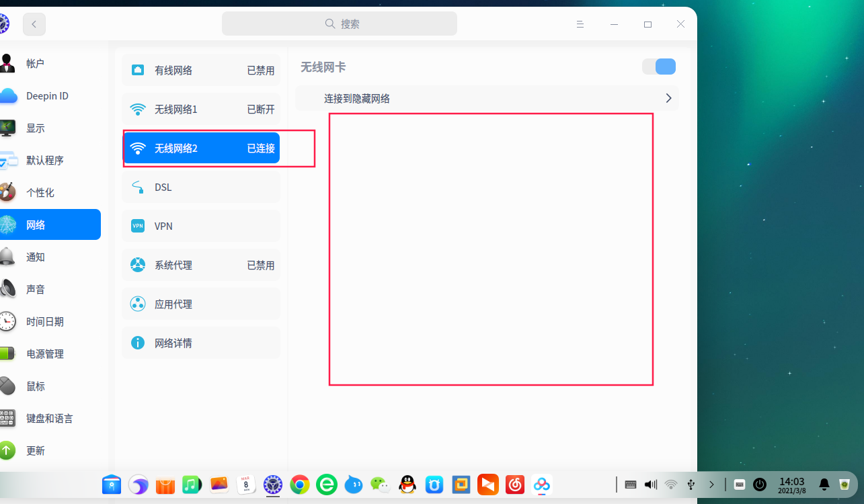Open the 系统代理 system proxy page
This screenshot has width=864, height=504.
tap(201, 265)
